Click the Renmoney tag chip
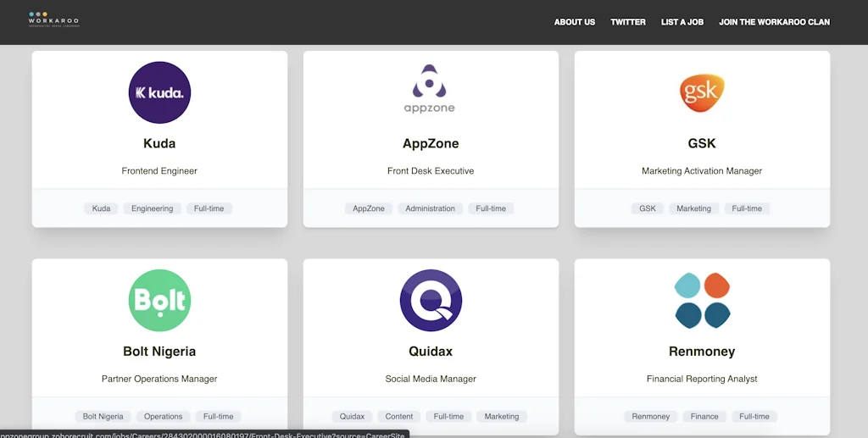868x438 pixels. (x=651, y=417)
